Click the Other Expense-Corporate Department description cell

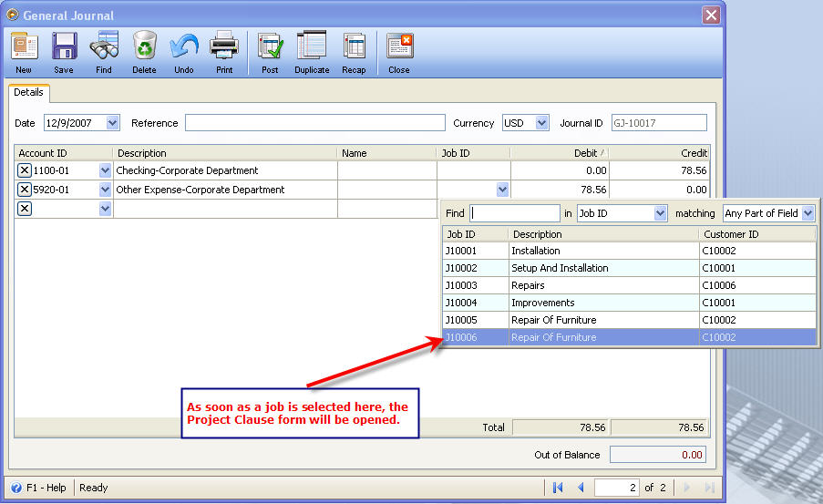pyautogui.click(x=225, y=189)
